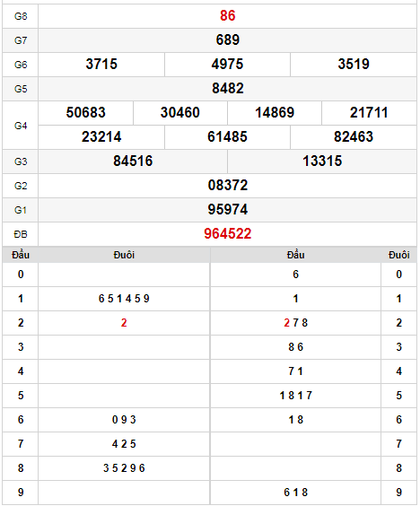Click the G7 row label
This screenshot has width=420, height=506.
pos(21,40)
